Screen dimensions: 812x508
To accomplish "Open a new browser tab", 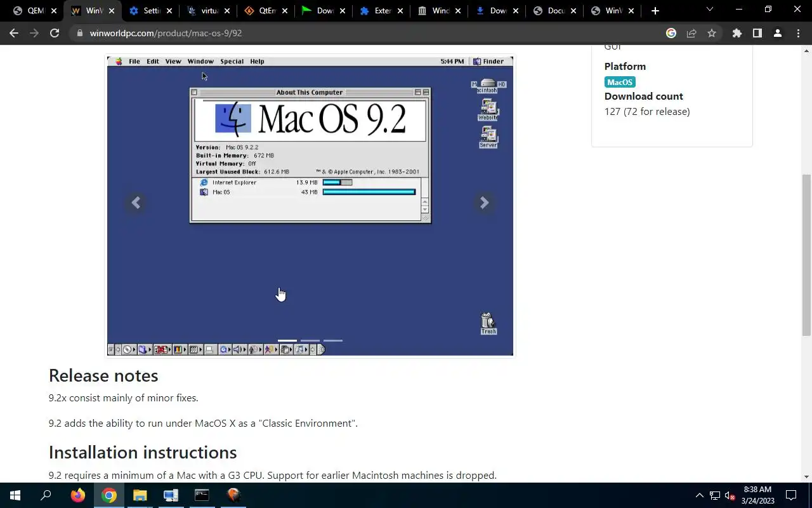I will tap(655, 11).
